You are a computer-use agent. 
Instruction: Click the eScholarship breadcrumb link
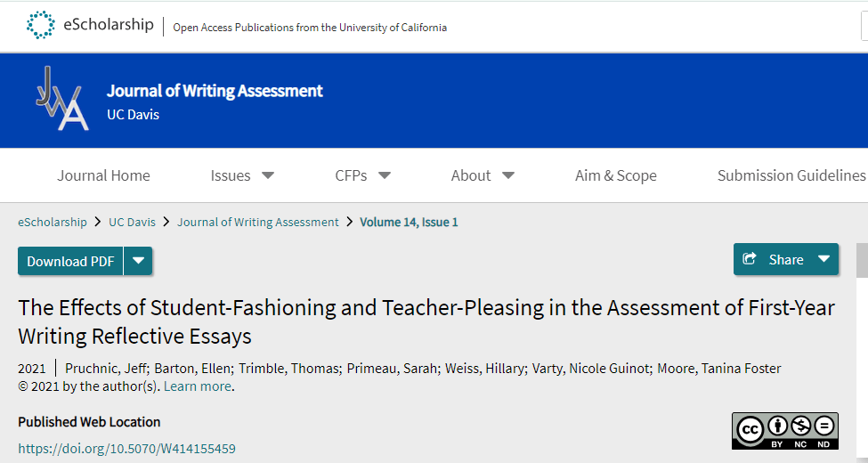[x=53, y=222]
